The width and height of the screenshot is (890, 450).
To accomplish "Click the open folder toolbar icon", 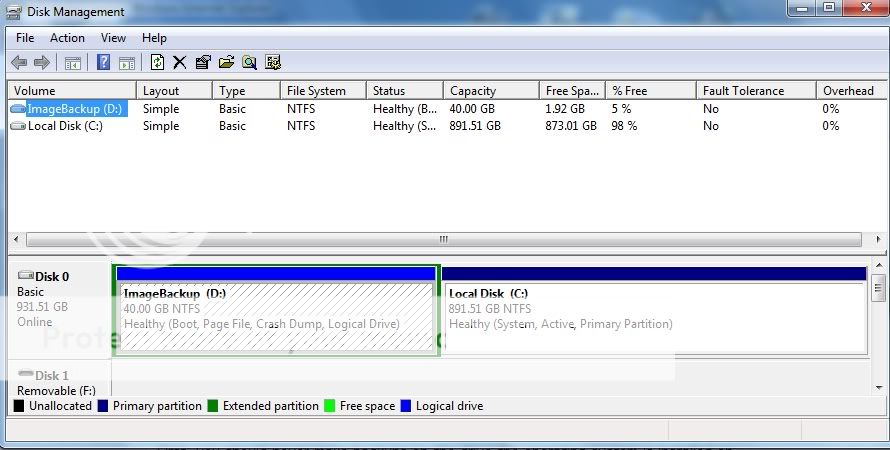I will [x=226, y=63].
